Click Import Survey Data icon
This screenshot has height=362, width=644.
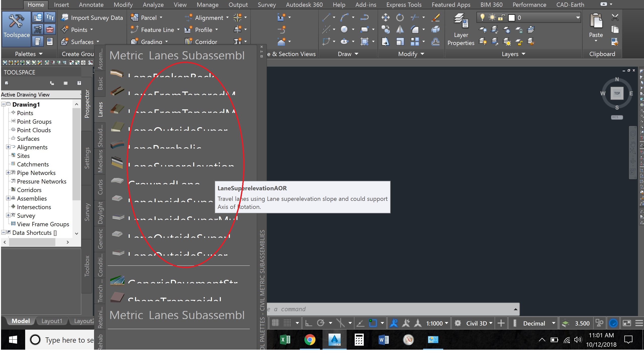pyautogui.click(x=65, y=17)
